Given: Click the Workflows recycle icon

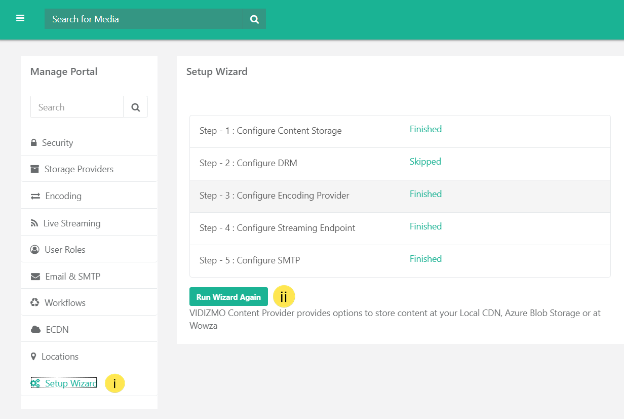Looking at the screenshot, I should 35,303.
